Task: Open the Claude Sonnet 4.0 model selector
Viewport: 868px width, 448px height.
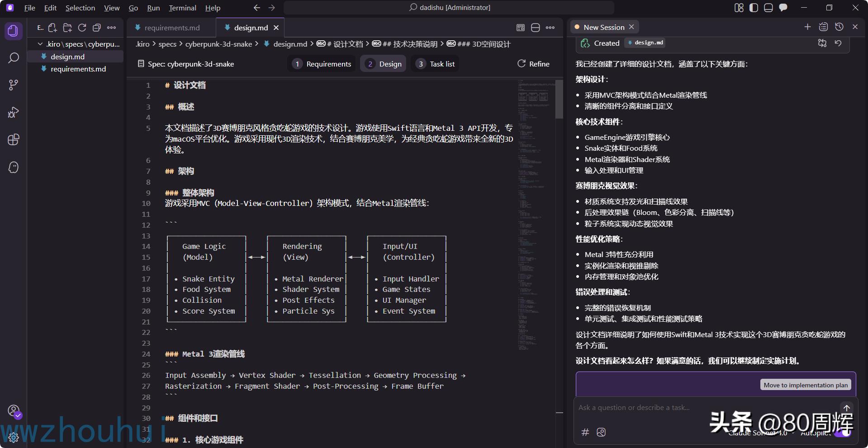Action: [760, 433]
